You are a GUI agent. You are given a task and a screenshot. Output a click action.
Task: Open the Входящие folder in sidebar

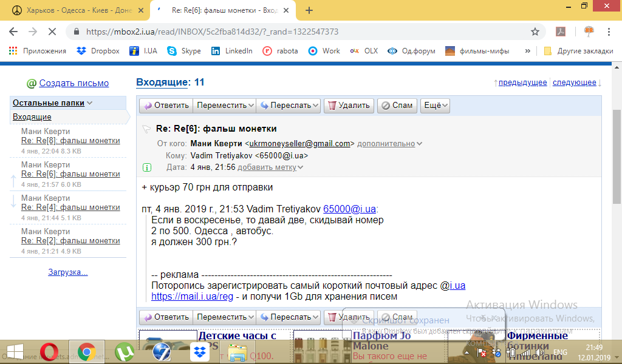tap(32, 117)
